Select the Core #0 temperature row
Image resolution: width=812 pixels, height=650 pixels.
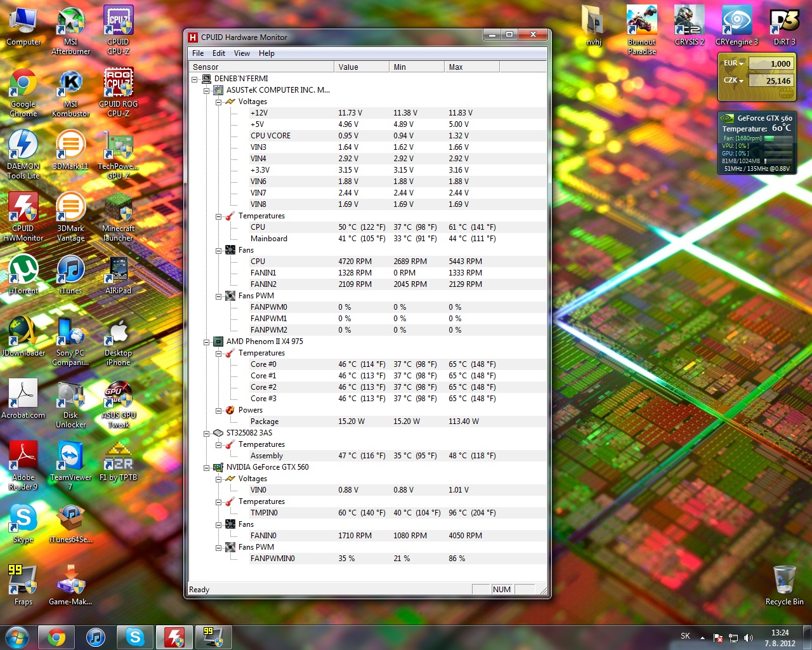coord(368,364)
